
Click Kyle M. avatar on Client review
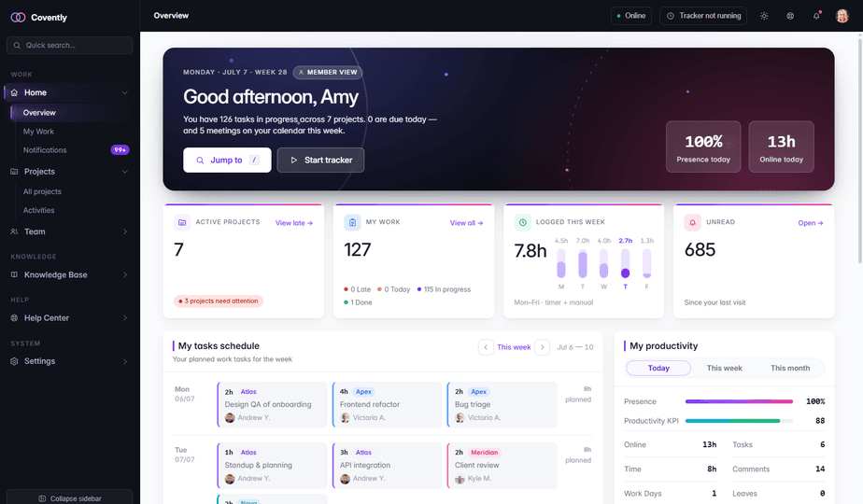460,479
